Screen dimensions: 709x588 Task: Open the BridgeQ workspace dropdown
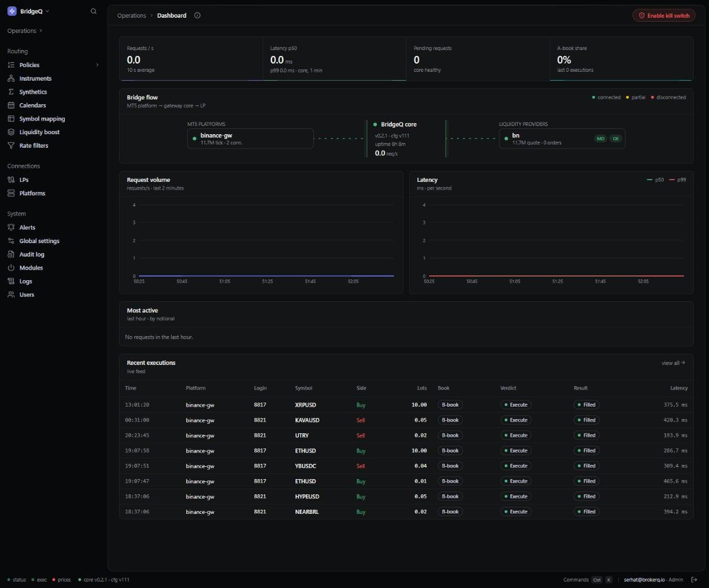(28, 11)
